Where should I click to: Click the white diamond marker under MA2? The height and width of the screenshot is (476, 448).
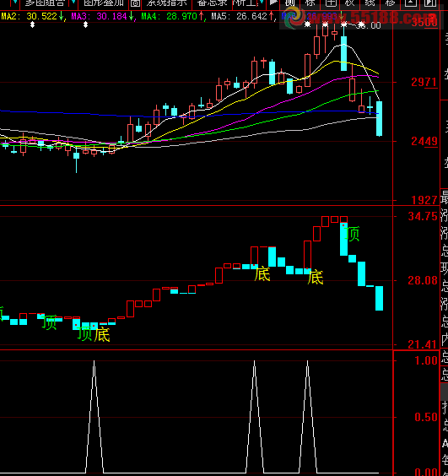[32, 25]
